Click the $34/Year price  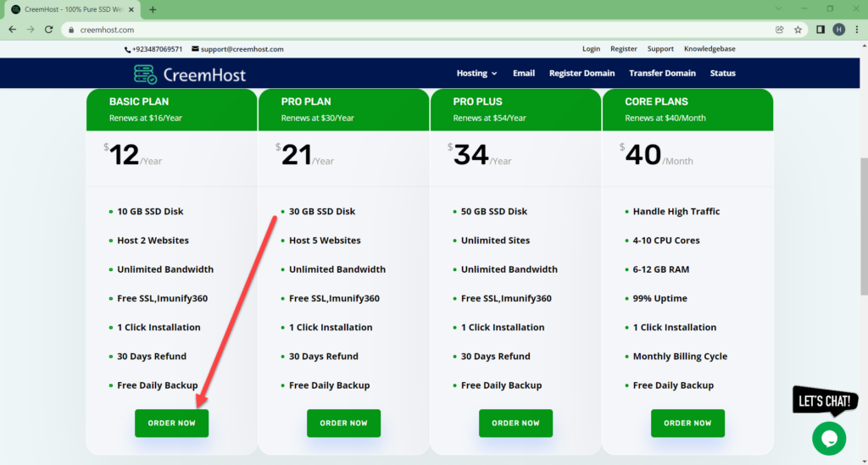click(480, 155)
